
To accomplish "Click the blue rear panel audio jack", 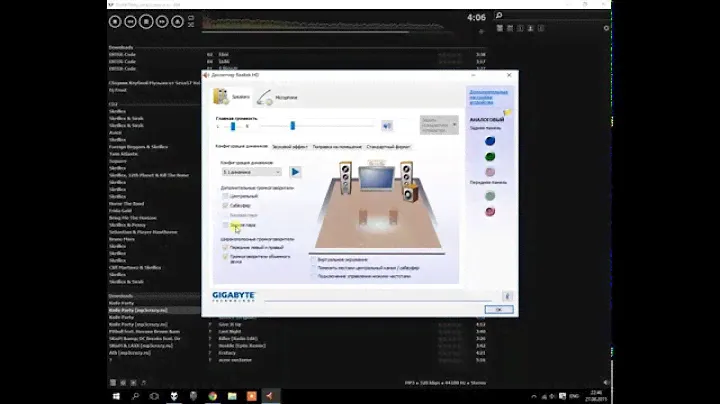I will (x=490, y=141).
